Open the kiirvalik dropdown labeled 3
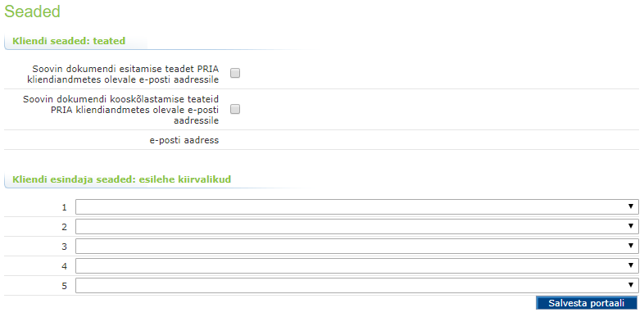644x317 pixels. (x=357, y=247)
